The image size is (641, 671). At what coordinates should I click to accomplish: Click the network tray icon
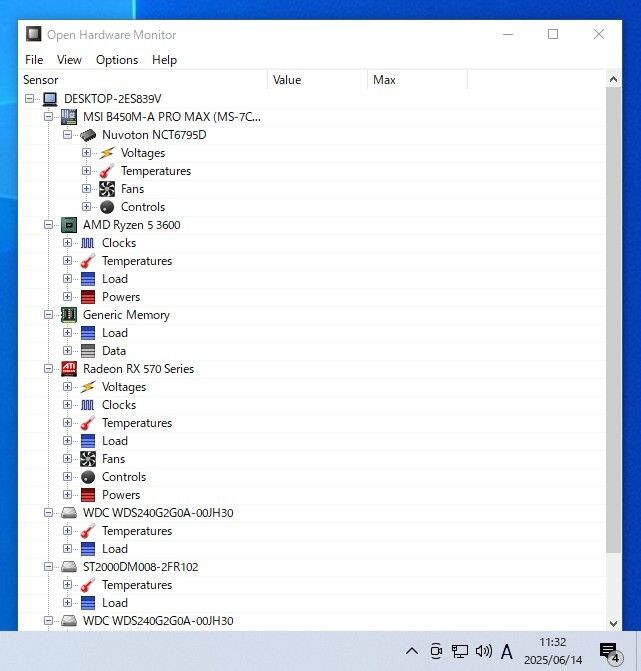[x=460, y=651]
